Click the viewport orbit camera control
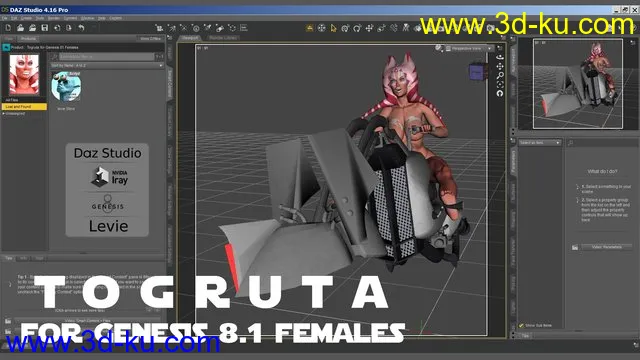 (500, 58)
